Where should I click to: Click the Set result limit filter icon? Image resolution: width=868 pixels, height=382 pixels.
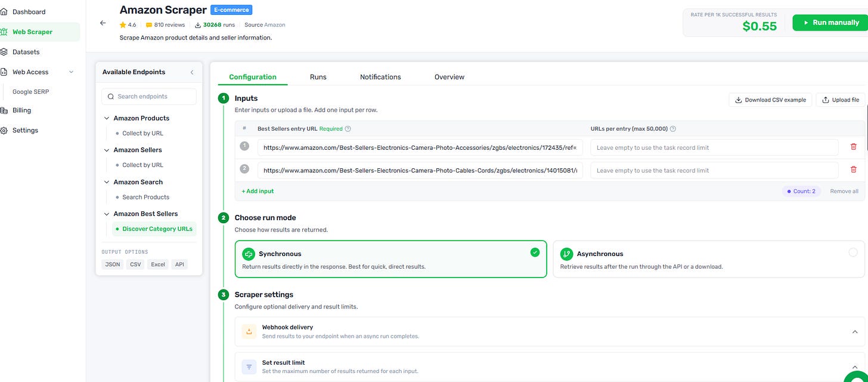[249, 366]
